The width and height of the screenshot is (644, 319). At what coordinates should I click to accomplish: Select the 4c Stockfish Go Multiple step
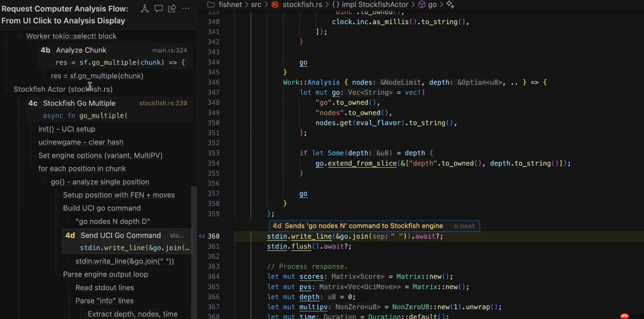coord(79,103)
